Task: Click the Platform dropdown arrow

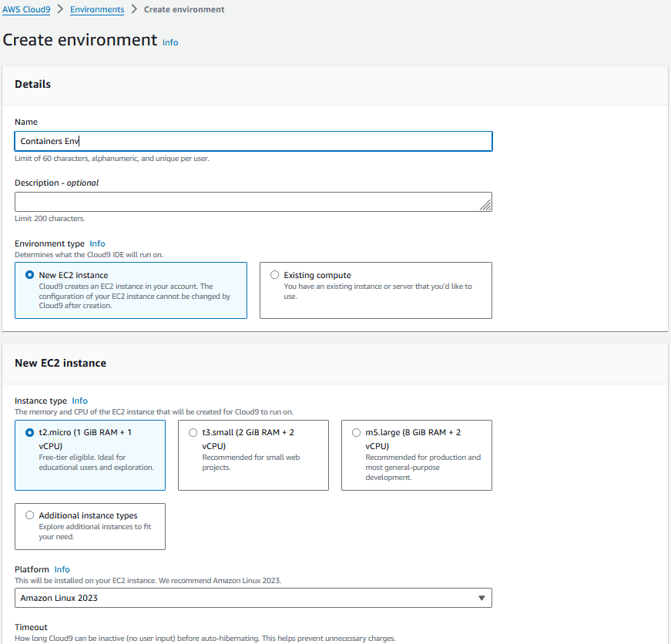Action: [481, 598]
